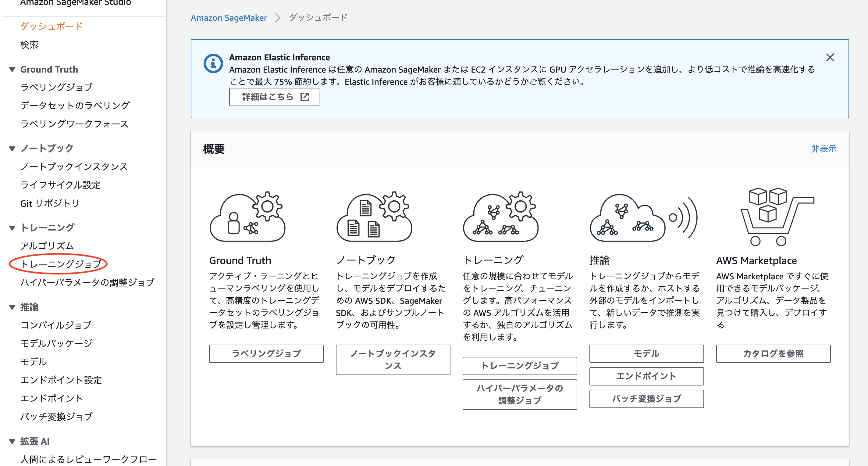Collapse the 推論 sidebar section
Image resolution: width=868 pixels, height=466 pixels.
point(12,307)
